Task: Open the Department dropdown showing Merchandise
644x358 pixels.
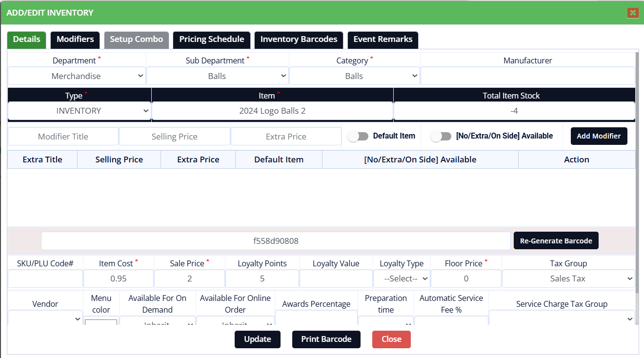Action: [77, 76]
